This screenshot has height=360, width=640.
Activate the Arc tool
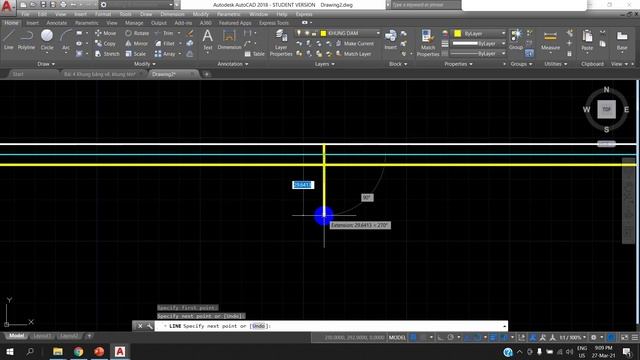point(66,40)
